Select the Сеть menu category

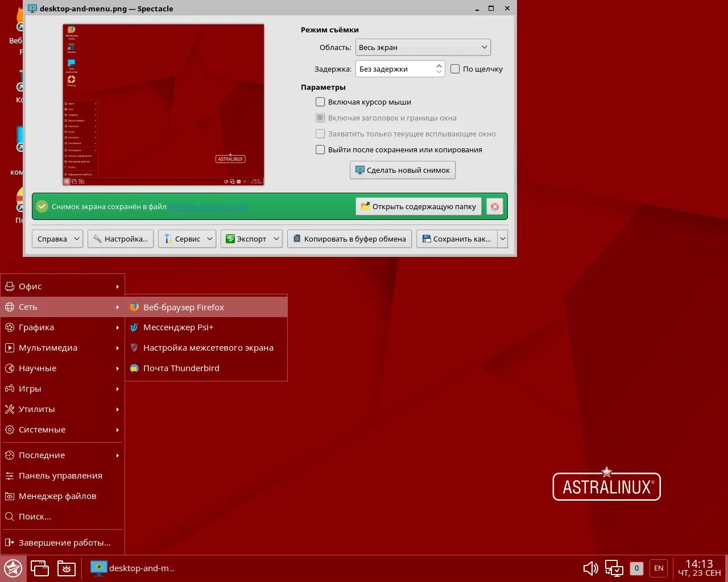tap(63, 307)
